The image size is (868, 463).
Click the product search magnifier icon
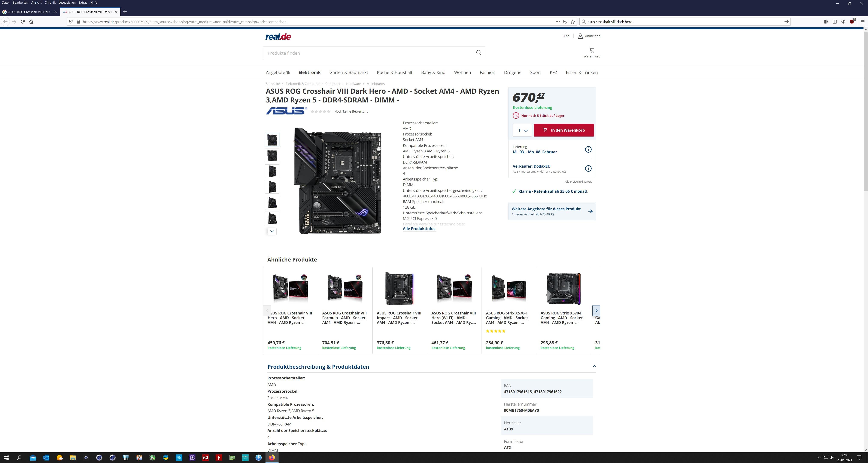point(479,53)
